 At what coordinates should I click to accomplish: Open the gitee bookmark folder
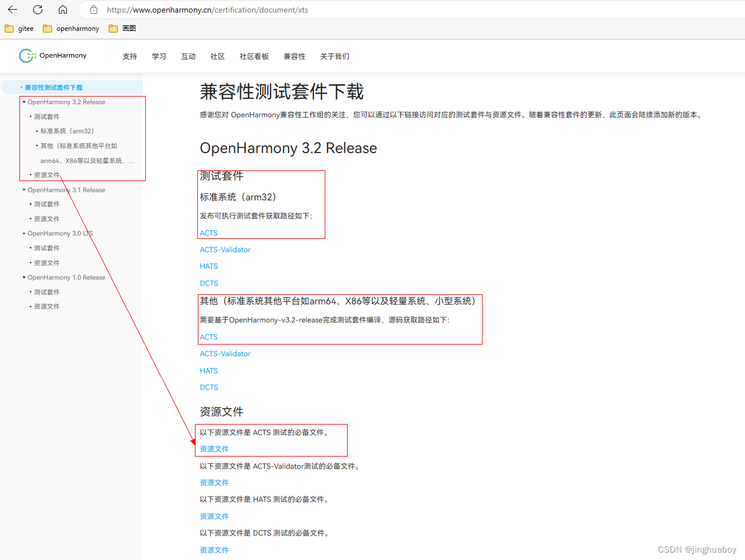pos(19,29)
